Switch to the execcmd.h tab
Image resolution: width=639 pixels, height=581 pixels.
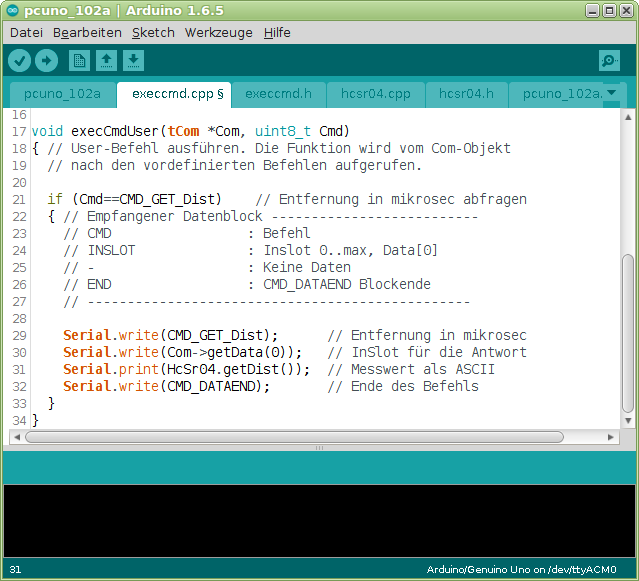tap(278, 94)
